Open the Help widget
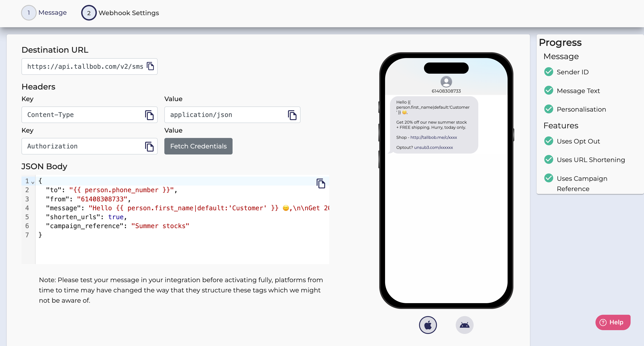 (x=612, y=322)
